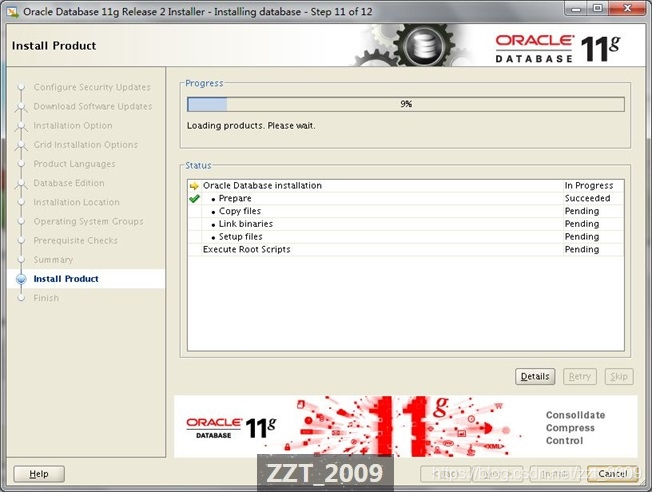
Task: Select Installation Option step
Action: (73, 126)
